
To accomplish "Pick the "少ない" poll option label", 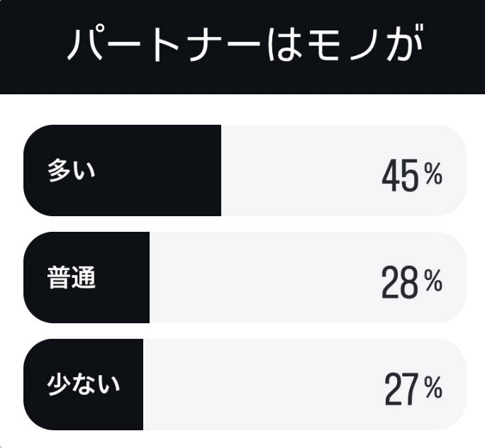I will 83,384.
